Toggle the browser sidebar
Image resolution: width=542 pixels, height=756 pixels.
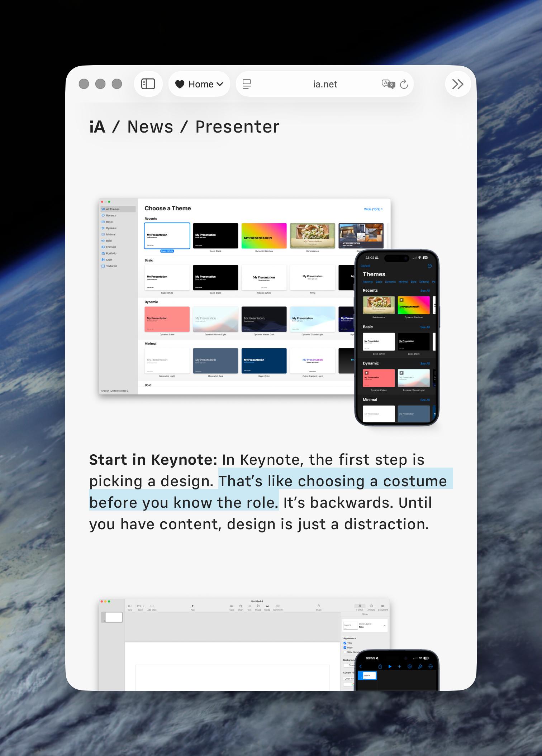(x=148, y=84)
